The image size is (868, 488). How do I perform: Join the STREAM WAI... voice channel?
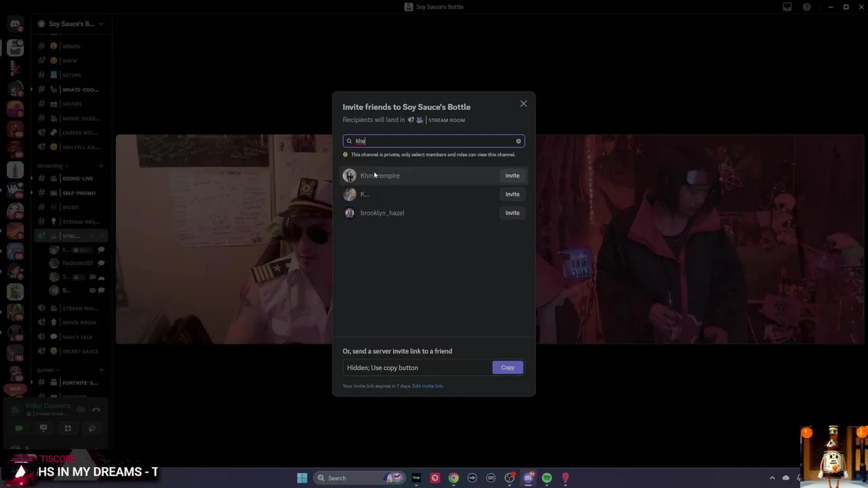coord(71,308)
